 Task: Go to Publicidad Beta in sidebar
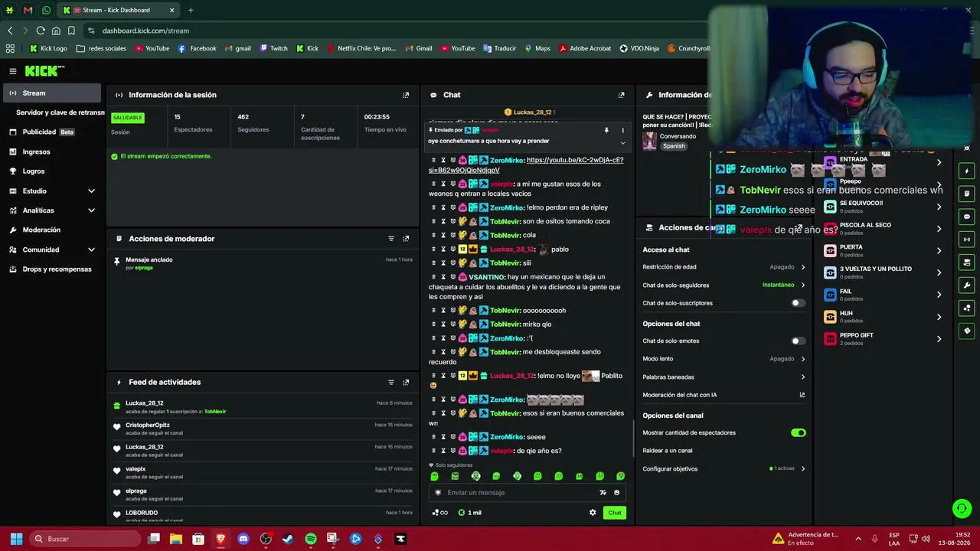(x=51, y=132)
